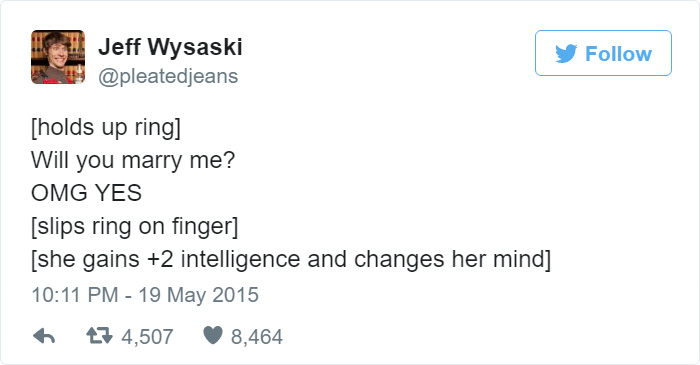Screen dimensions: 700x365
Task: Select the "OMG YES" text line
Action: (86, 193)
